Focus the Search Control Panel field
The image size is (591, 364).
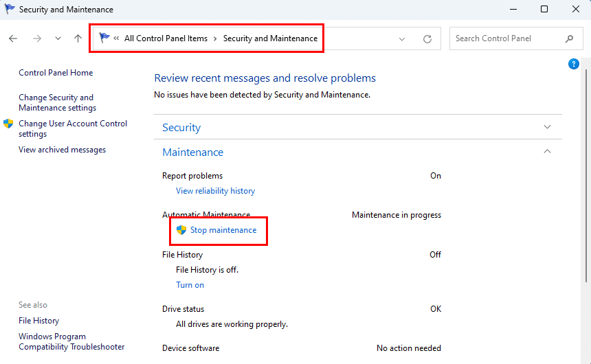515,38
